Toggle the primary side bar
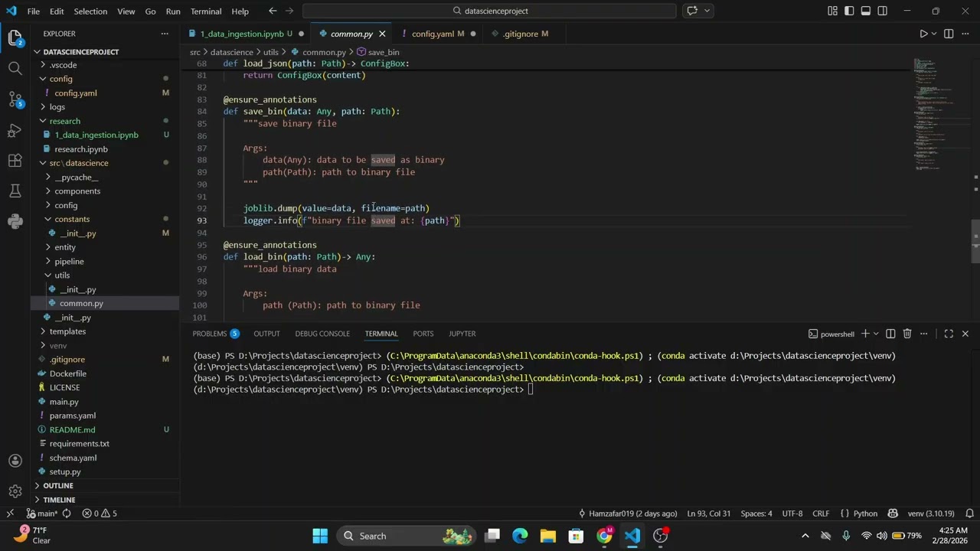Image resolution: width=980 pixels, height=551 pixels. click(849, 11)
